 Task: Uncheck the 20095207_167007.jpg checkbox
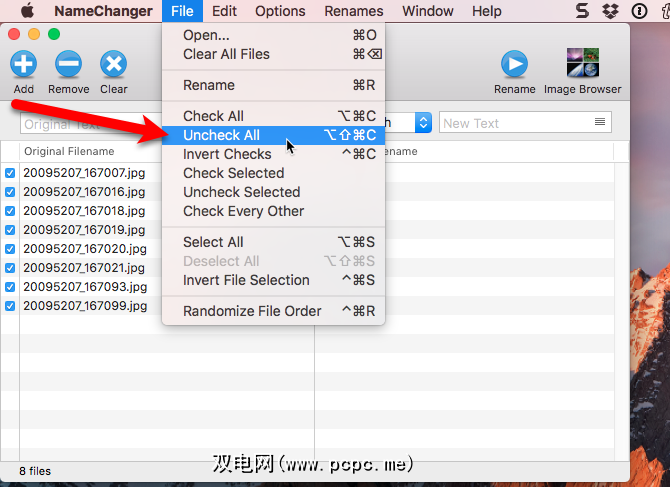click(10, 173)
